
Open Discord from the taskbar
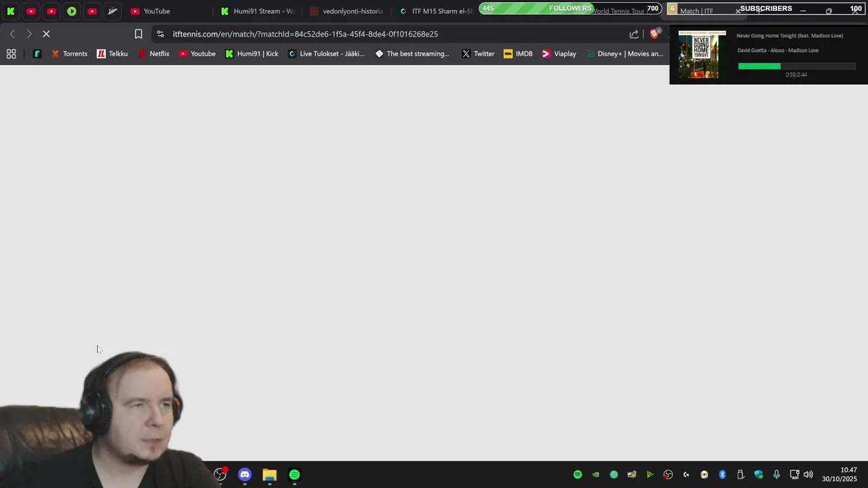(245, 474)
